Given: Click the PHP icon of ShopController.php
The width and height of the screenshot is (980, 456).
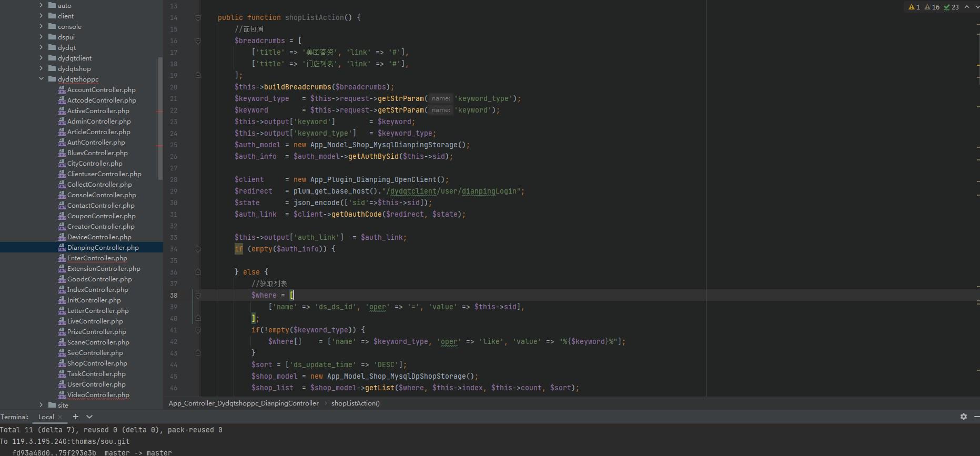Looking at the screenshot, I should [x=62, y=363].
